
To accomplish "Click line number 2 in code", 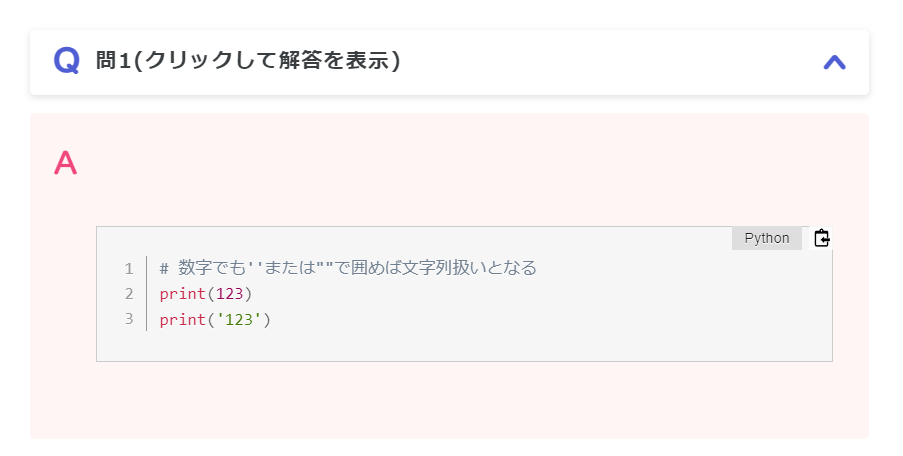I will click(x=129, y=294).
